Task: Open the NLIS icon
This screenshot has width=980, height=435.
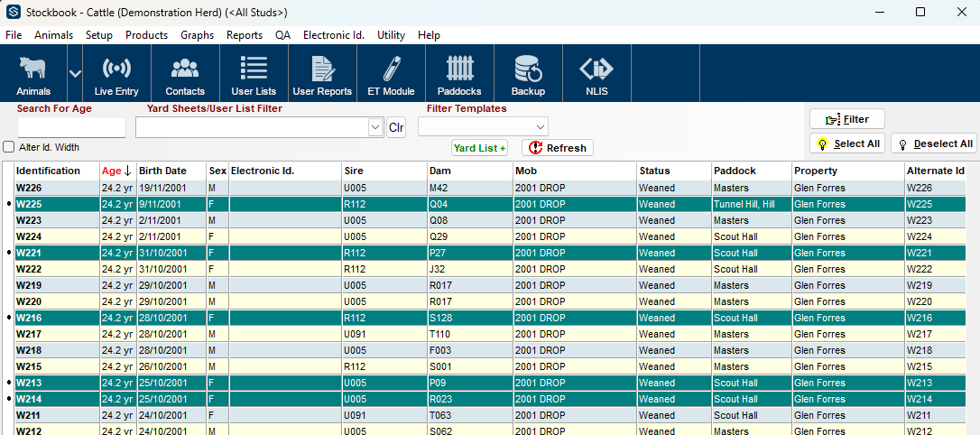Action: [596, 74]
